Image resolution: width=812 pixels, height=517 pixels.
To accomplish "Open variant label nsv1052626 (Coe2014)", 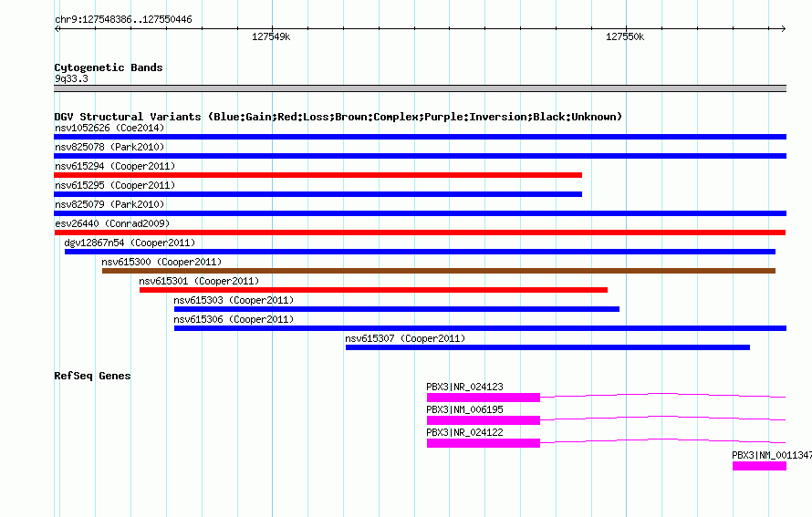I will point(109,128).
